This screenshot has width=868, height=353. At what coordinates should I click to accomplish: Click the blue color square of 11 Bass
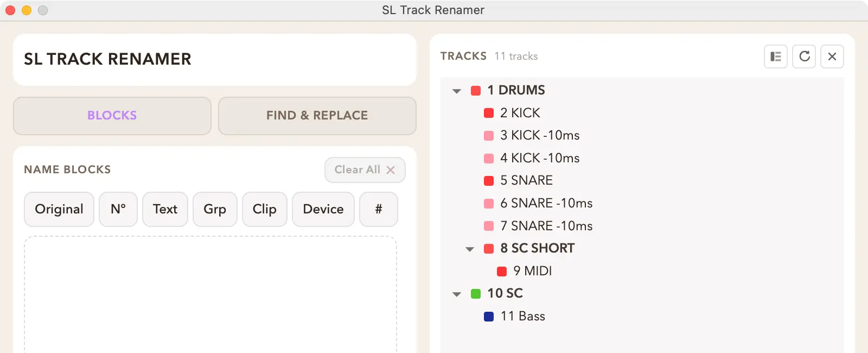click(x=489, y=316)
